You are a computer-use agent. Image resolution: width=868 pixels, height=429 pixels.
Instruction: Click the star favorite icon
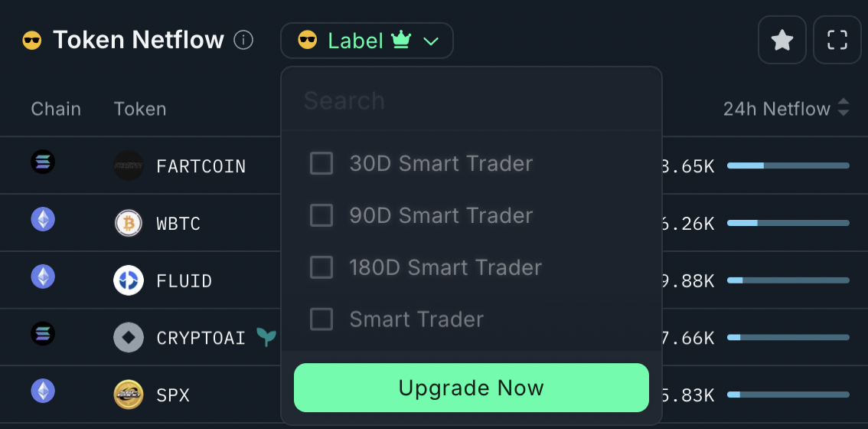click(x=782, y=40)
